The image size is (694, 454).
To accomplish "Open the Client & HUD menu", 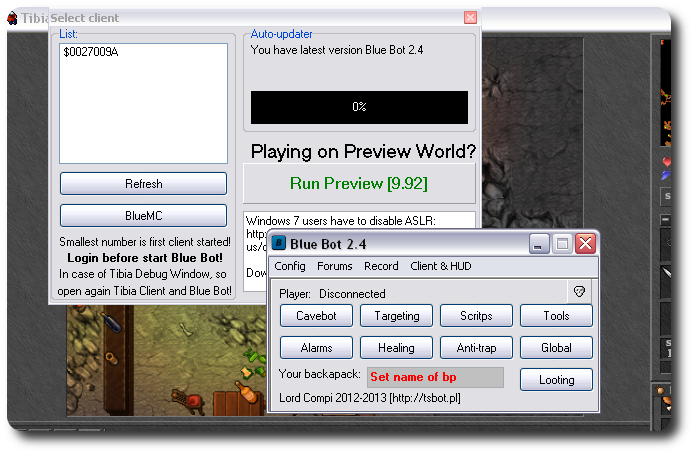I will (x=441, y=266).
